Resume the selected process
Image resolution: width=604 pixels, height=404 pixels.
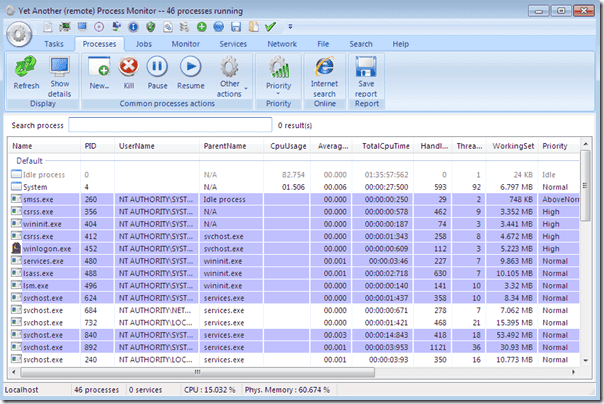tap(191, 72)
